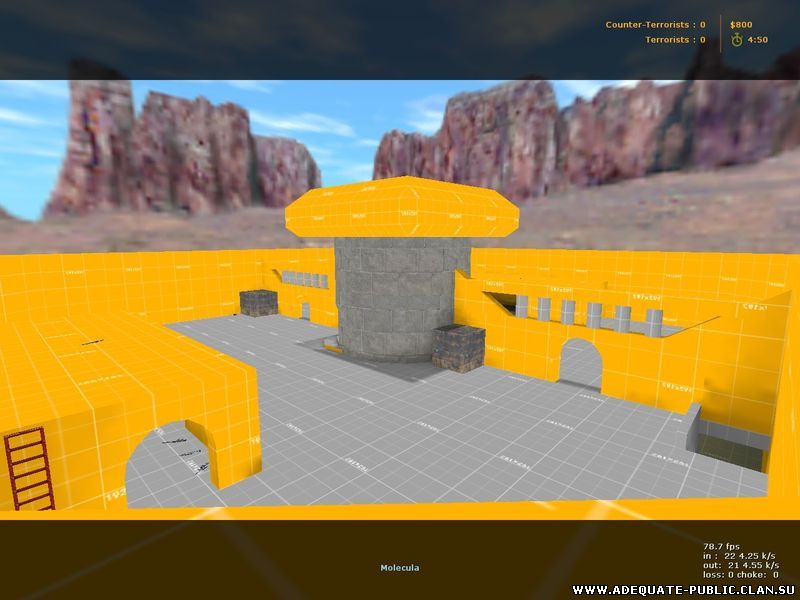Click the $800 money value
The width and height of the screenshot is (800, 600).
click(x=741, y=24)
